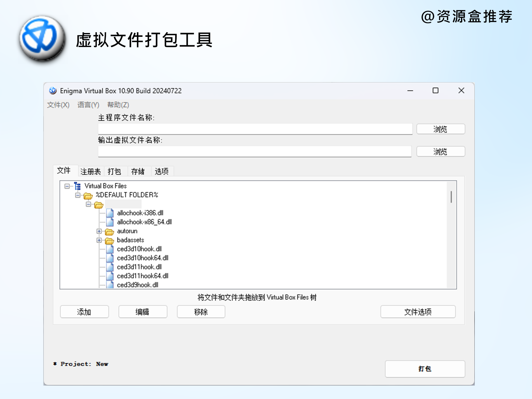Viewport: 532px width, 399px height.
Task: Click the 添加 button
Action: [84, 312]
